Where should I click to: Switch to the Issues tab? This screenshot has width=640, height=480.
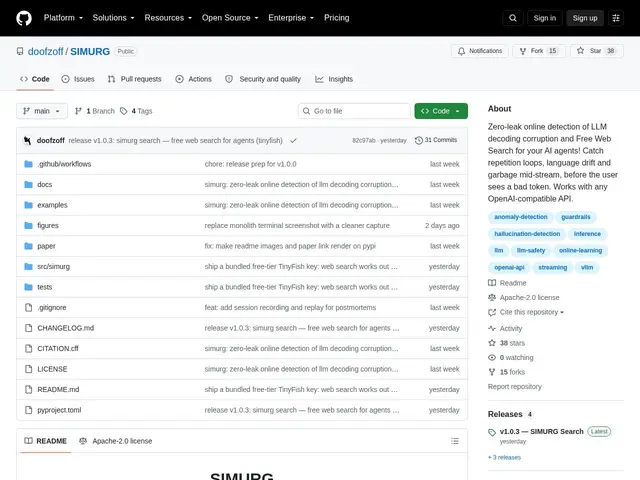(x=78, y=79)
